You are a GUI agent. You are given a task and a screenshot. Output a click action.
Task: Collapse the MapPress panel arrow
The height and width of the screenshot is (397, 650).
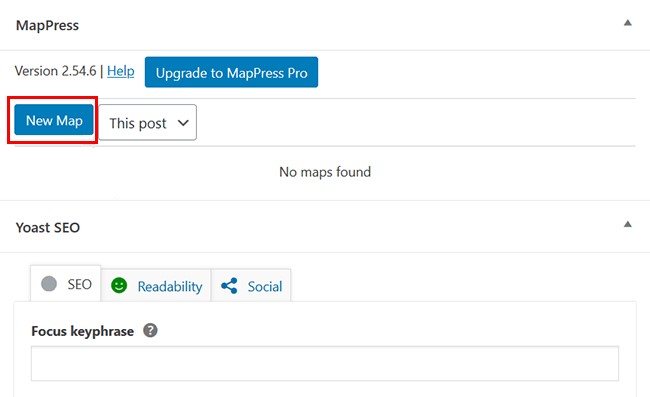(628, 23)
